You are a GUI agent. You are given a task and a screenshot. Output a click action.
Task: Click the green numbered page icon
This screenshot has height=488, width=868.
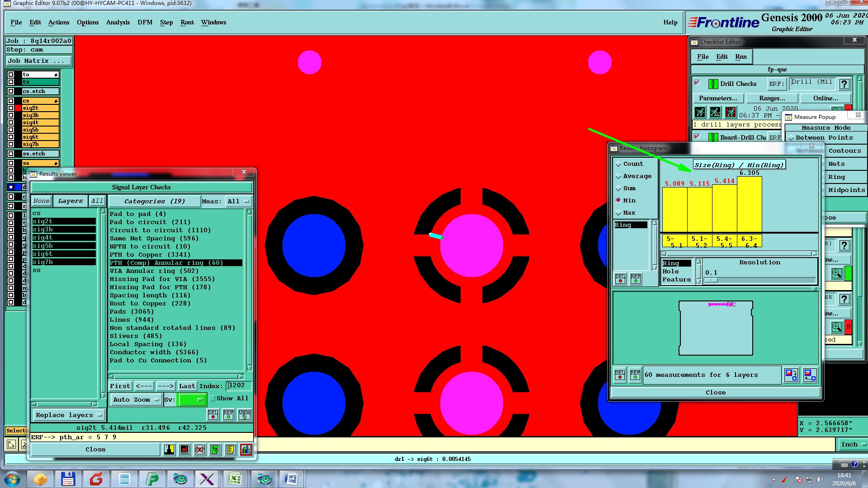pyautogui.click(x=215, y=450)
